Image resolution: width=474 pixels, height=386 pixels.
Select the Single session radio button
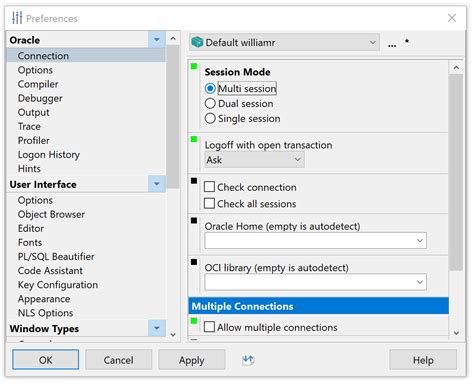210,119
